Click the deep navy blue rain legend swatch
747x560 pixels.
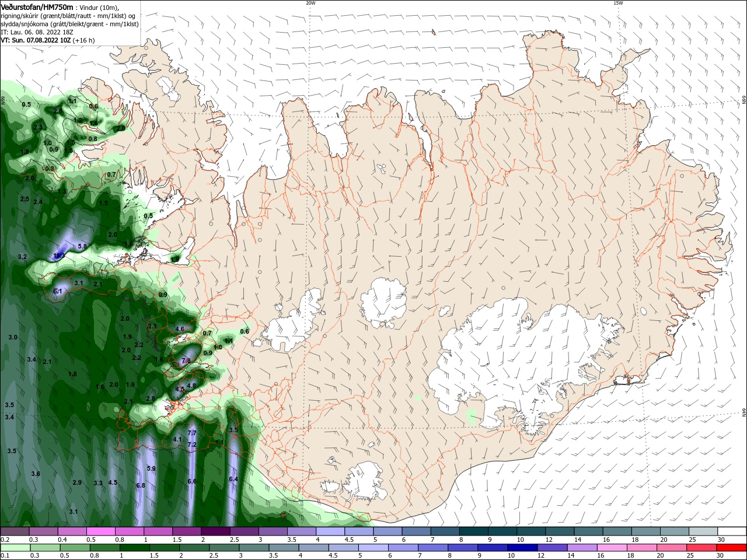(x=522, y=547)
